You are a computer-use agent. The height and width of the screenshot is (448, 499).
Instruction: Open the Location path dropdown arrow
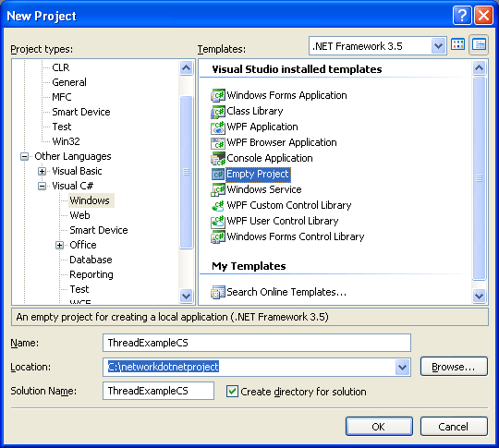click(x=402, y=368)
